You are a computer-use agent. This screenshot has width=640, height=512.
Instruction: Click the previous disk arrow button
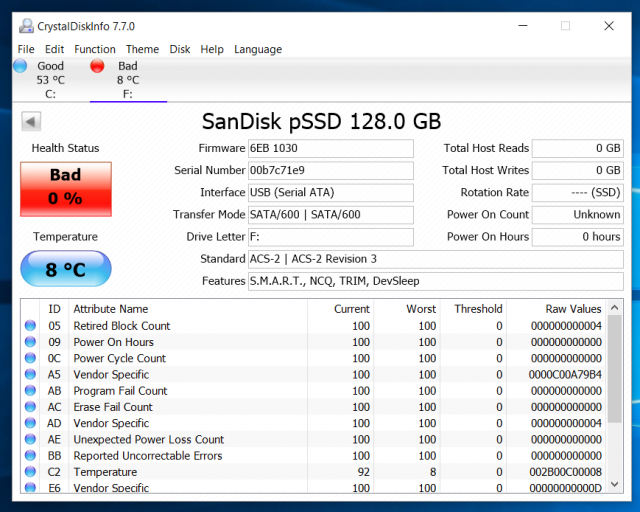tap(31, 122)
